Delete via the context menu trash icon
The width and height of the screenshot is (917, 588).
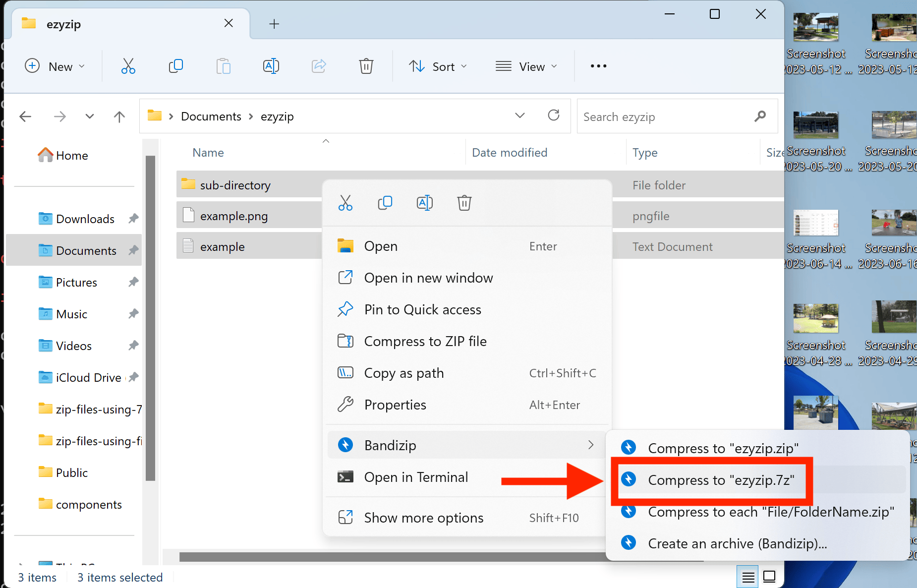pyautogui.click(x=464, y=202)
